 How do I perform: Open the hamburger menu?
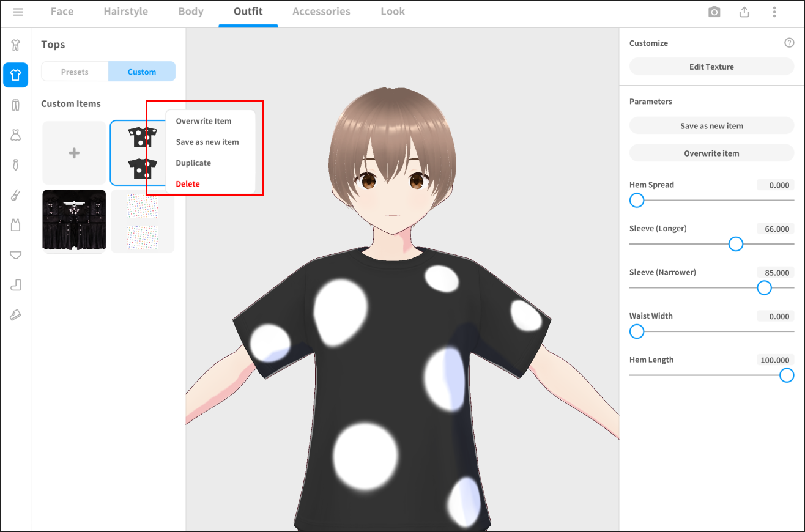(18, 12)
